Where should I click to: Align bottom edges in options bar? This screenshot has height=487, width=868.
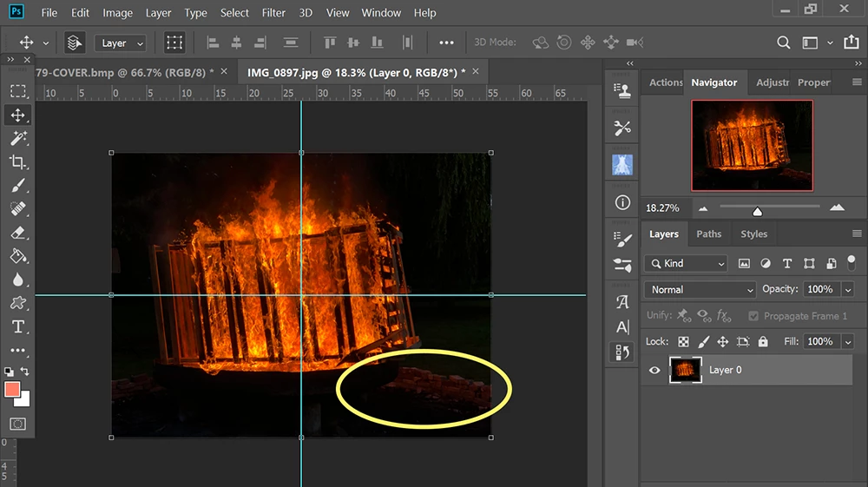(x=377, y=43)
